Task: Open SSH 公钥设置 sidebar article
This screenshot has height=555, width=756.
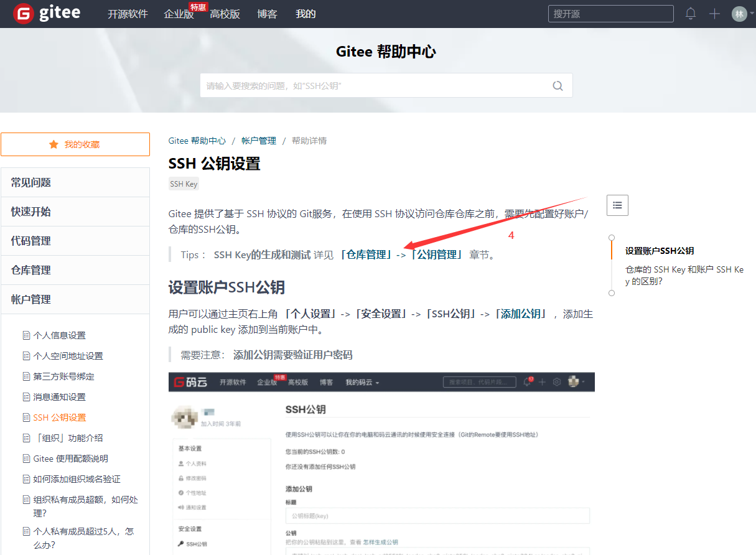Action: click(x=59, y=417)
